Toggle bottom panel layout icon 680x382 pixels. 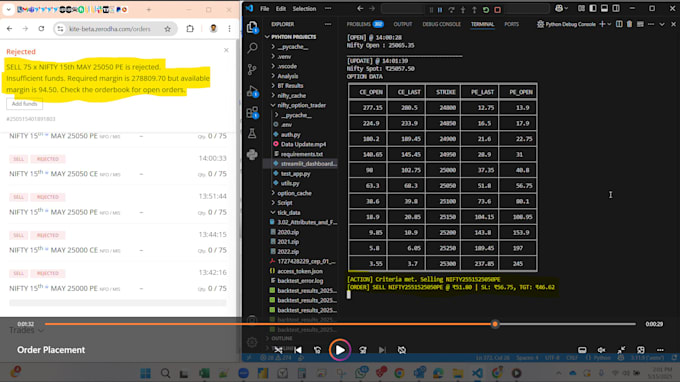(x=604, y=9)
